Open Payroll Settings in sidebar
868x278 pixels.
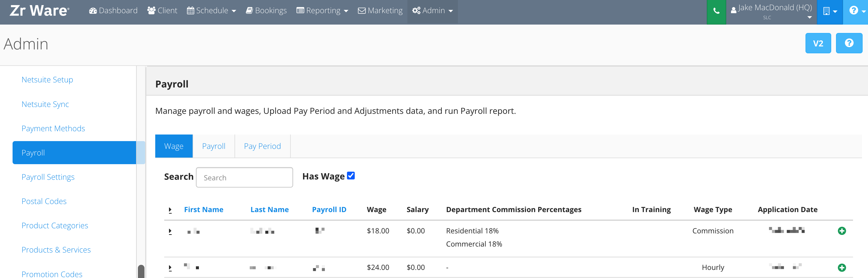48,177
